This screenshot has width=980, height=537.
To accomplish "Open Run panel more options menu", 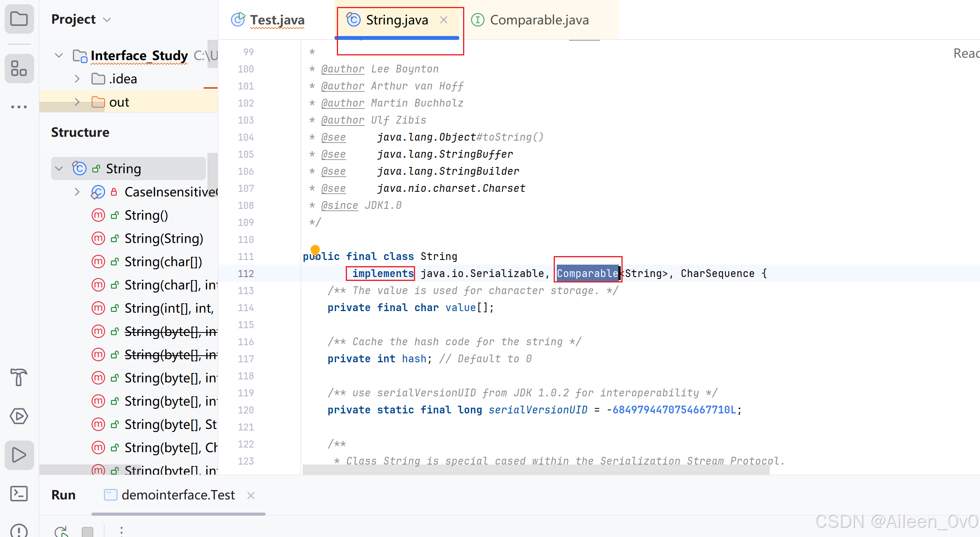I will (x=122, y=532).
